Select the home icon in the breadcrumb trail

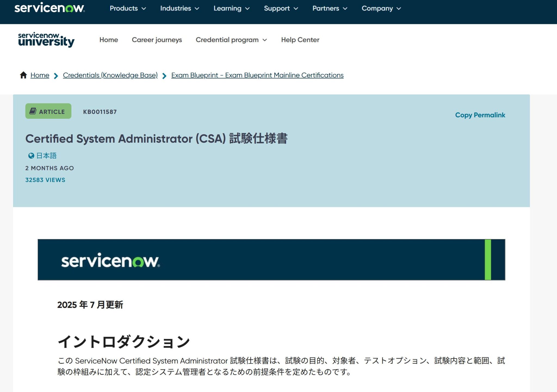(23, 75)
